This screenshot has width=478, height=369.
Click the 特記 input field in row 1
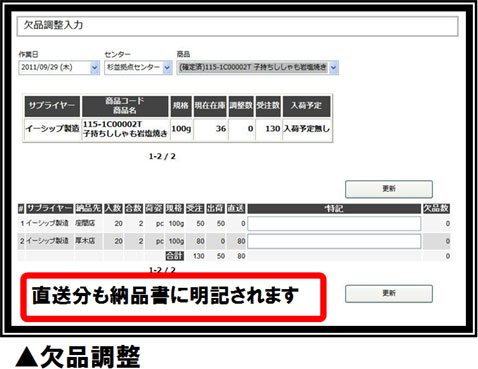(334, 223)
